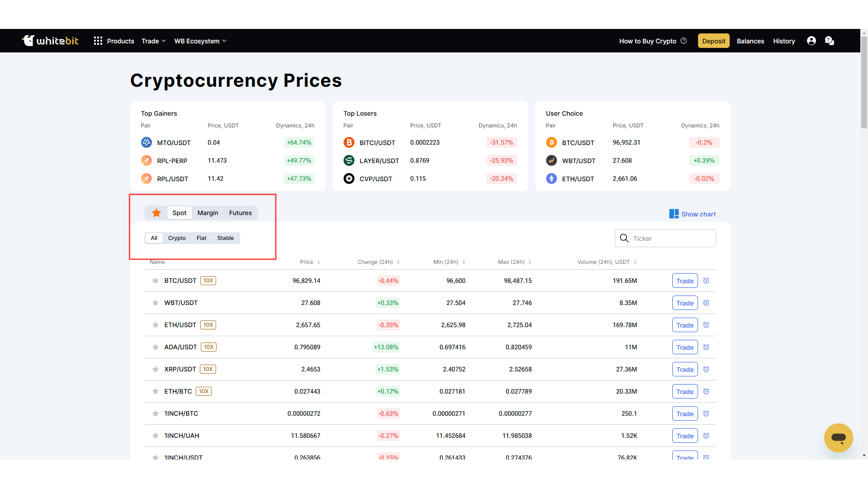Favorite the 1INCH/BTC pair star
Image resolution: width=868 pixels, height=488 pixels.
pos(156,413)
